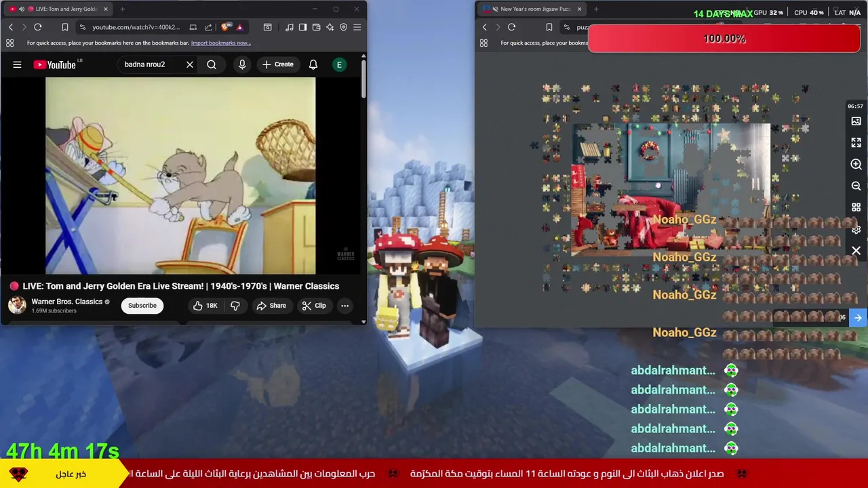Close the puzzle side toolbar with X

pyautogui.click(x=856, y=251)
